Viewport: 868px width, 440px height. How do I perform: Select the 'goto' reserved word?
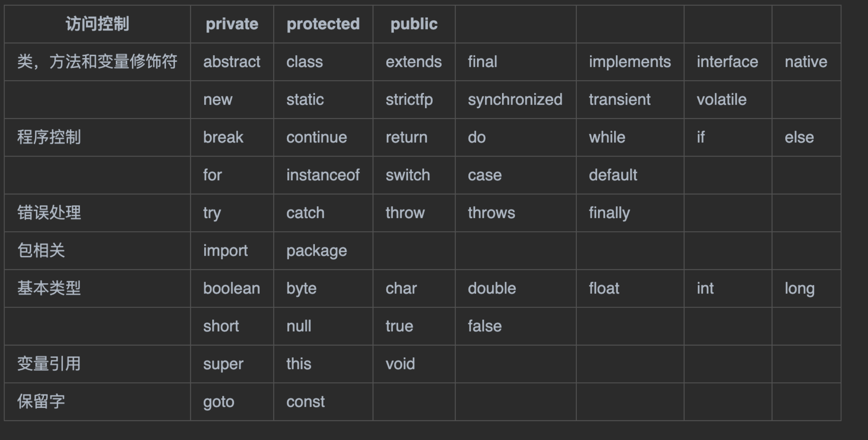click(219, 402)
